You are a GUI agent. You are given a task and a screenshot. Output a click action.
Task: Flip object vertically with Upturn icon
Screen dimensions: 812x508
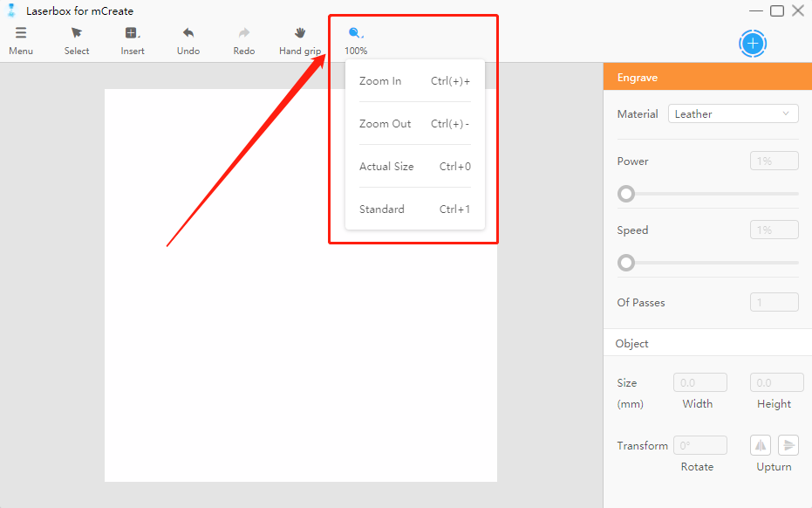coord(788,445)
